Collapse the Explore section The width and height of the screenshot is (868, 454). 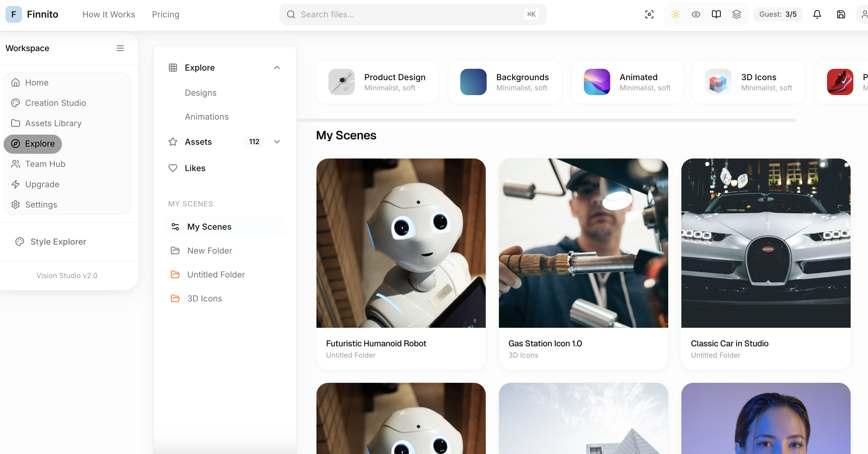point(277,67)
